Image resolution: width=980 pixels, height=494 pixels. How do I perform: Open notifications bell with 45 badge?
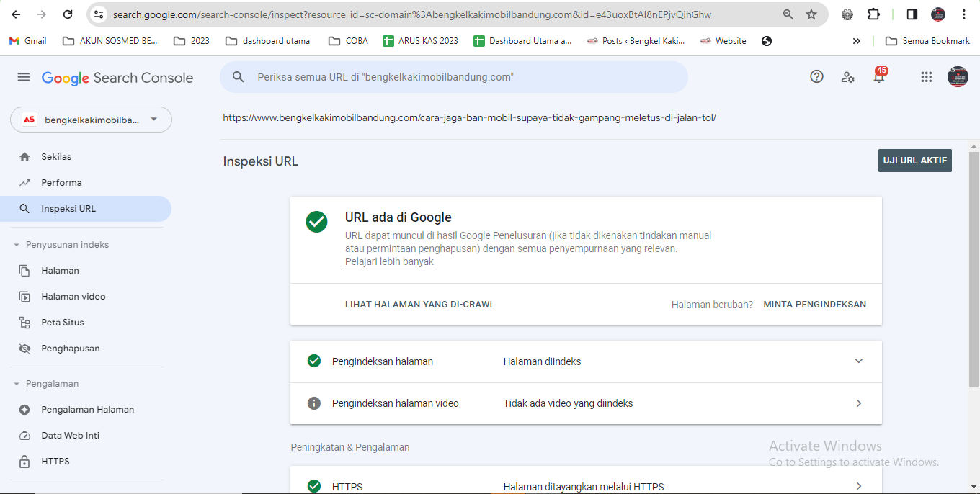point(879,76)
